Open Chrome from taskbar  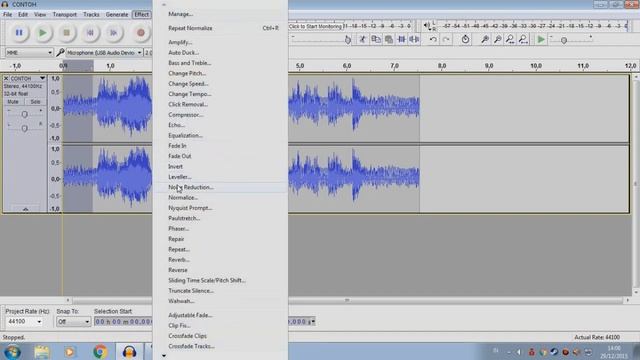[x=100, y=352]
